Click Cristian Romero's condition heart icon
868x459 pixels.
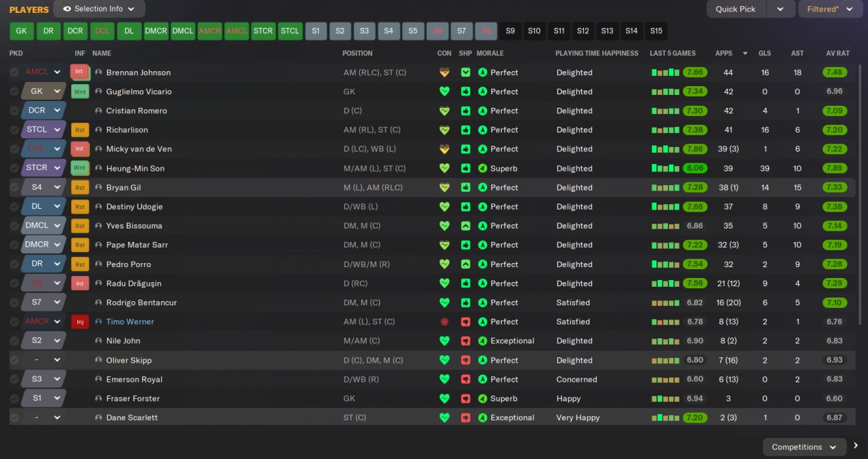tap(444, 111)
